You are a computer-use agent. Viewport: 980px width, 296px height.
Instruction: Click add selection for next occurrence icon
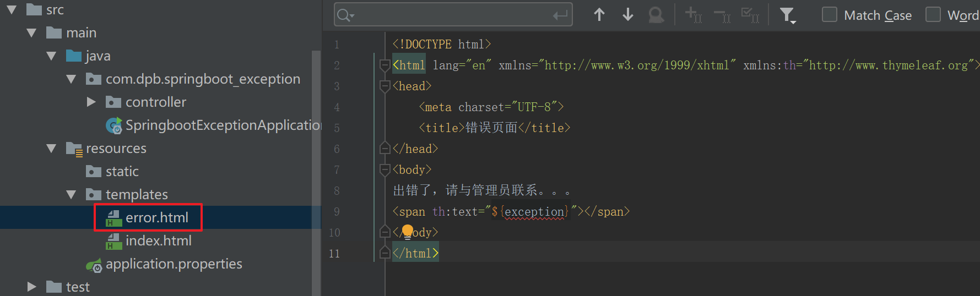tap(694, 15)
